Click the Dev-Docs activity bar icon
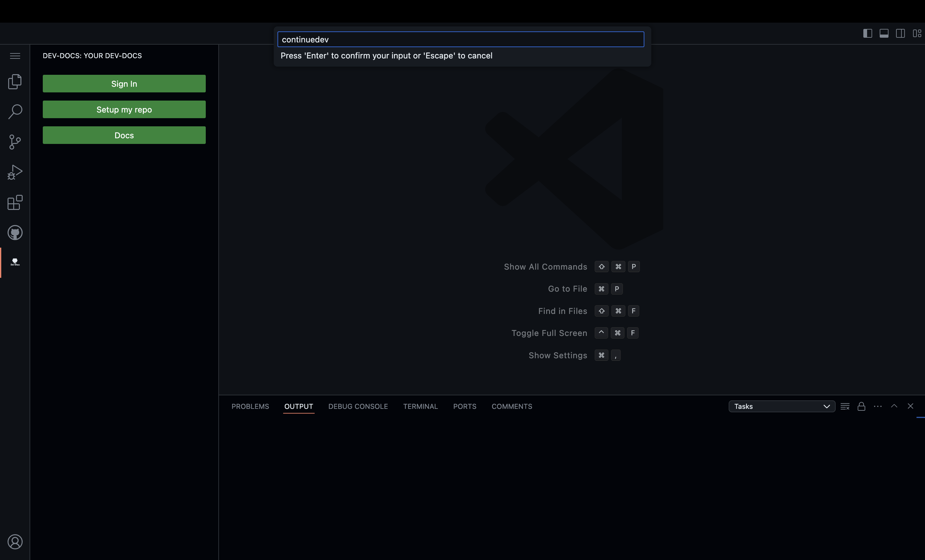925x560 pixels. point(15,262)
